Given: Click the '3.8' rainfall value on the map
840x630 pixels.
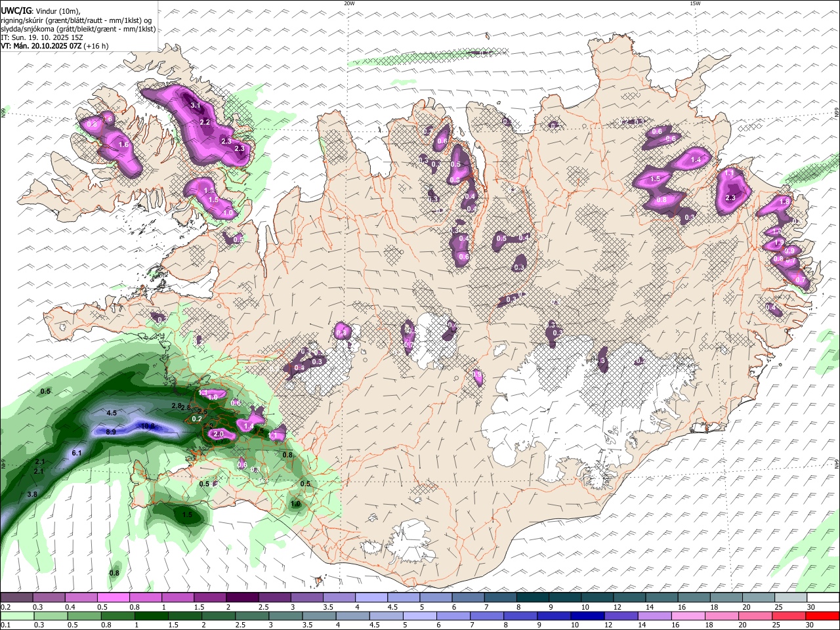Looking at the screenshot, I should pos(32,494).
